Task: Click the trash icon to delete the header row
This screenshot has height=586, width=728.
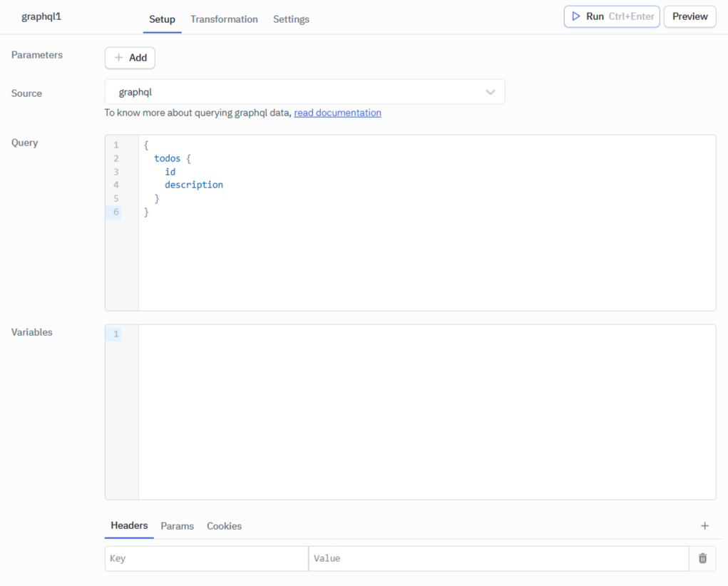Action: click(x=702, y=558)
